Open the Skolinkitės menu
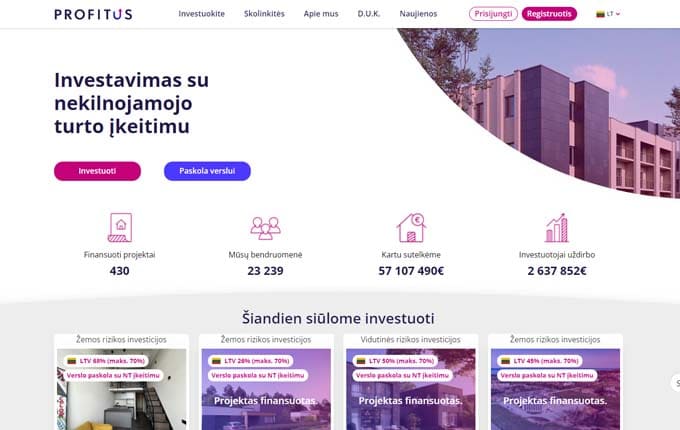This screenshot has height=430, width=680. point(264,14)
